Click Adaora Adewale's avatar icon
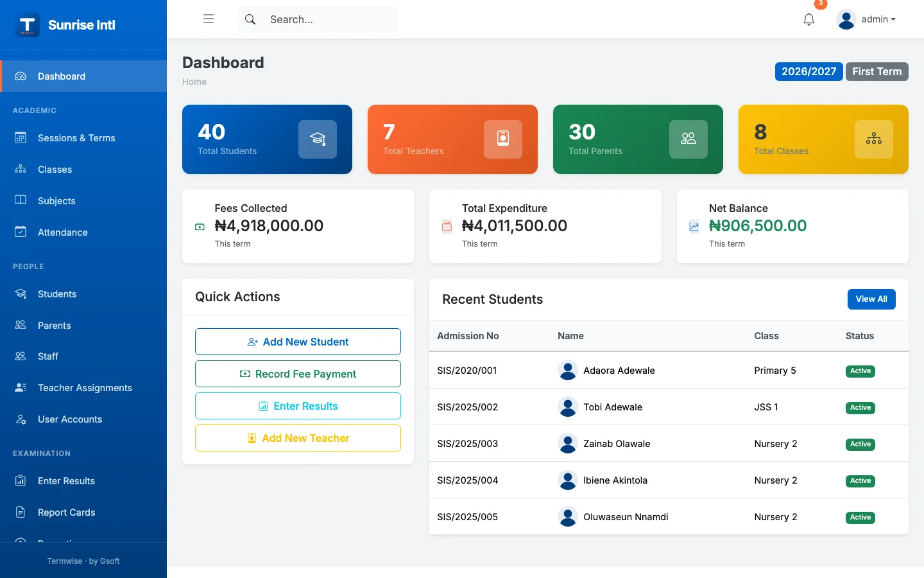The image size is (924, 578). 568,371
